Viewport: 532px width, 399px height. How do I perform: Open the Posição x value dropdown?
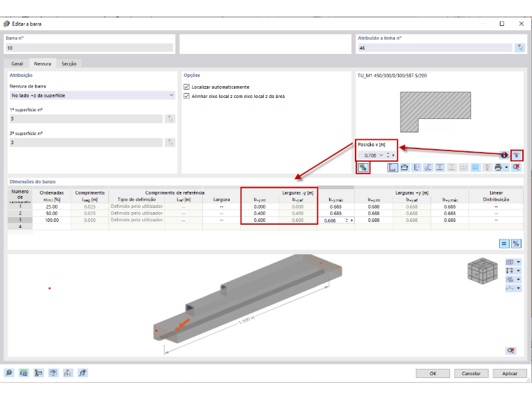click(x=381, y=155)
